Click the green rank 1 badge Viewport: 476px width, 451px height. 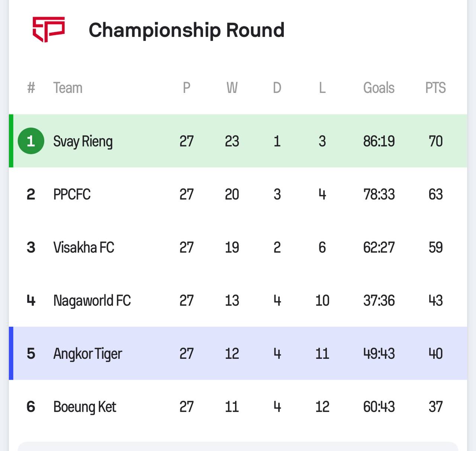pos(31,141)
